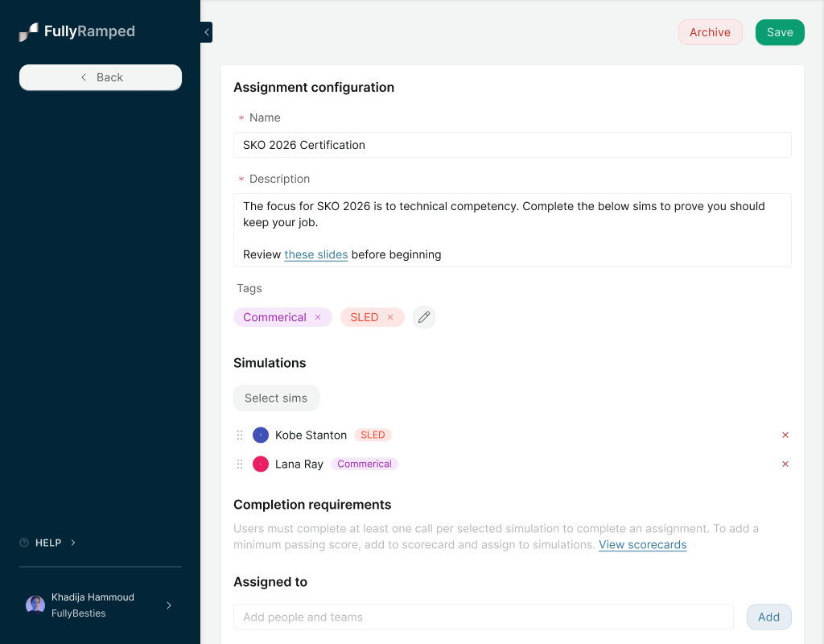Screen dimensions: 824x644
Task: Open Select sims
Action: (276, 398)
